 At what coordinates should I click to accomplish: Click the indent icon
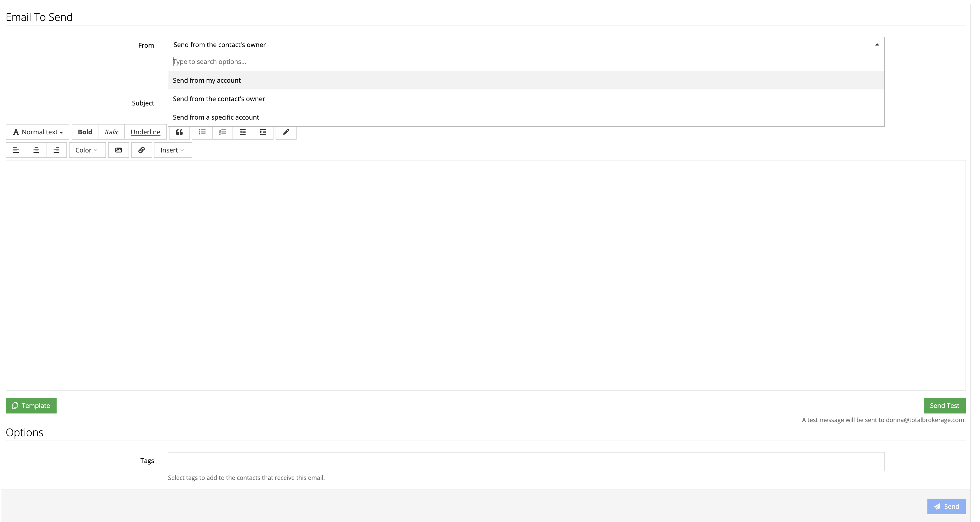point(263,132)
